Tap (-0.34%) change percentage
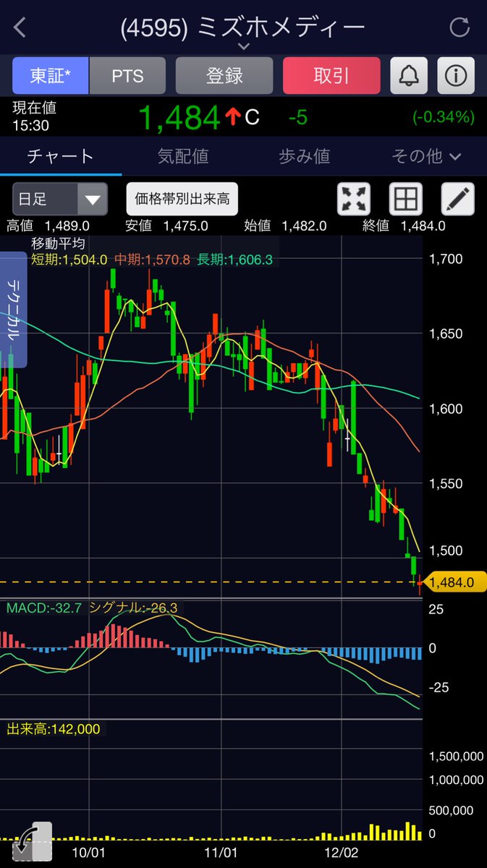The height and width of the screenshot is (868, 487). tap(444, 116)
